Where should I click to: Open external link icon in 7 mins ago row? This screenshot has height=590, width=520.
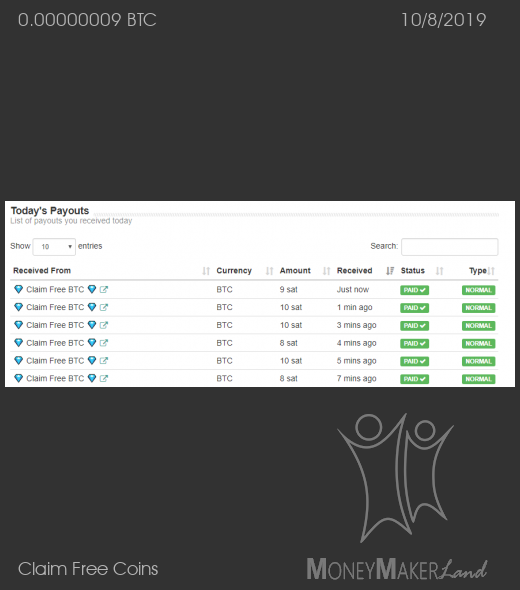104,378
